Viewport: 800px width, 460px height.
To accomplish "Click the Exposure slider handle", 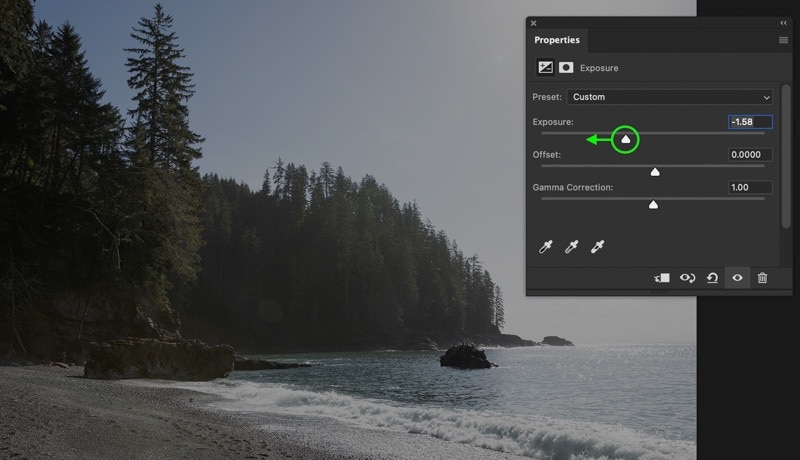I will point(626,139).
